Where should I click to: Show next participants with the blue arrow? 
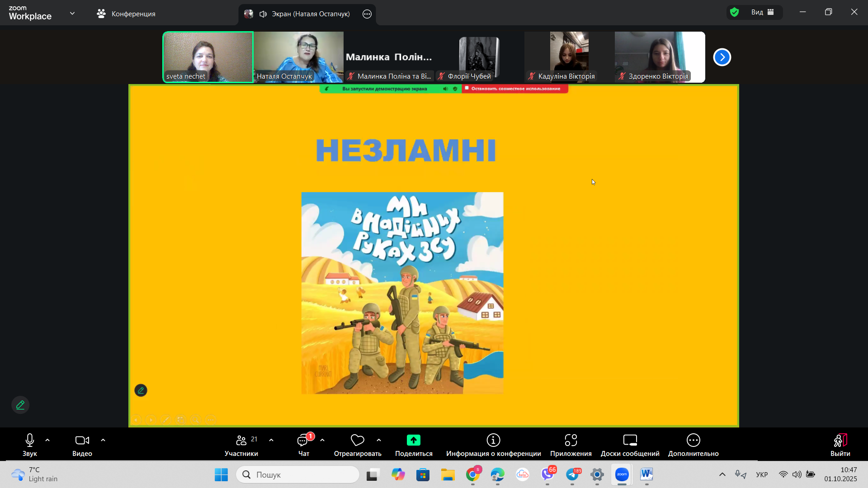tap(722, 57)
